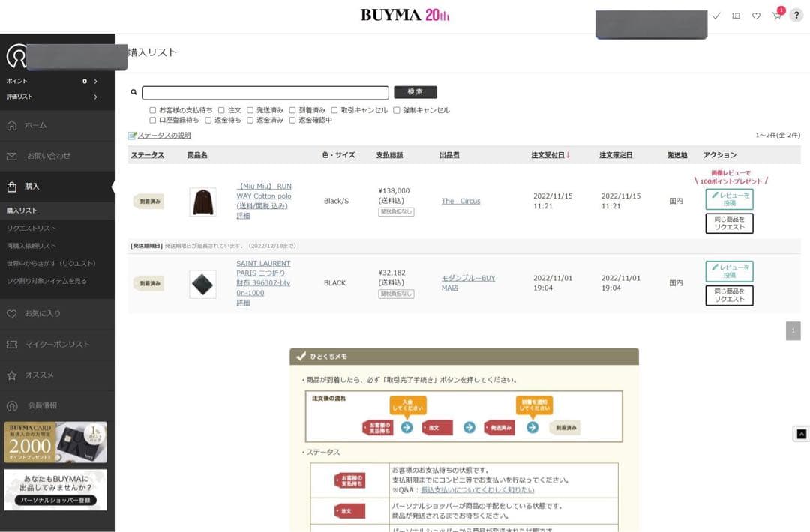Sort by 注文受付日 column header

coord(550,155)
